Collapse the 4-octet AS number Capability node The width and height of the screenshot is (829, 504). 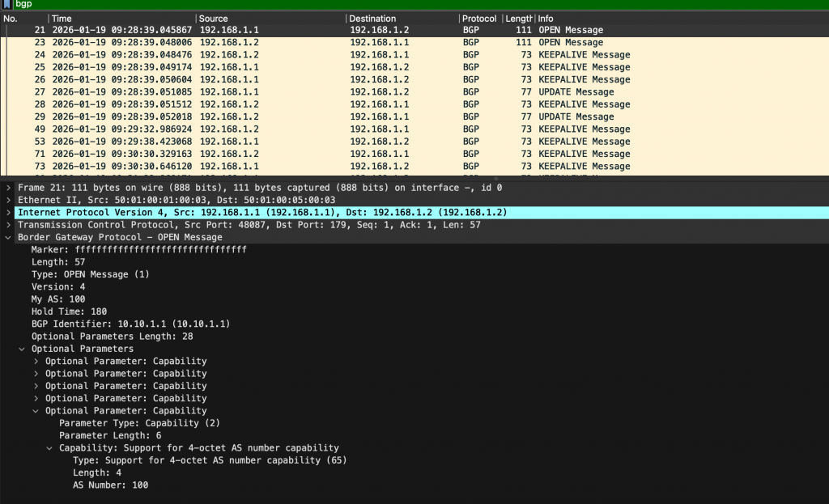(x=50, y=448)
